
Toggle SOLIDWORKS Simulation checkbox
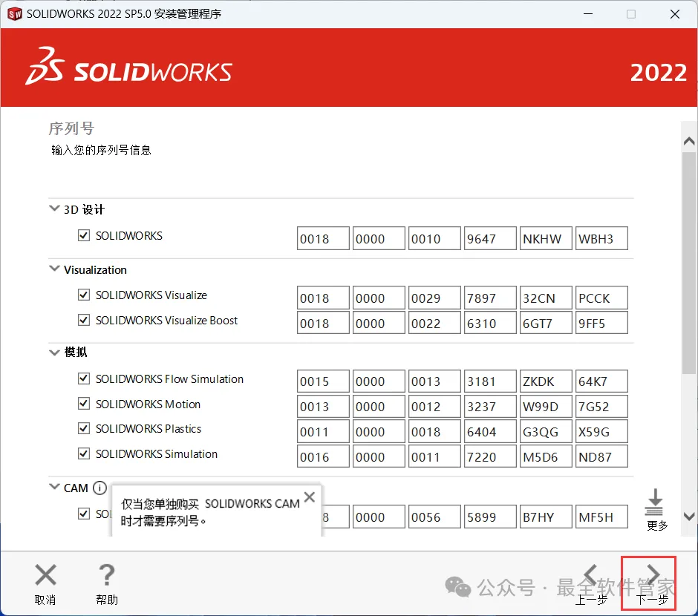(84, 453)
